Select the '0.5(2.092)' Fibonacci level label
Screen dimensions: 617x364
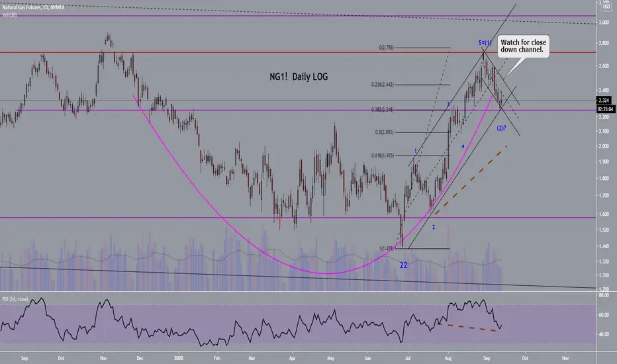(x=385, y=132)
